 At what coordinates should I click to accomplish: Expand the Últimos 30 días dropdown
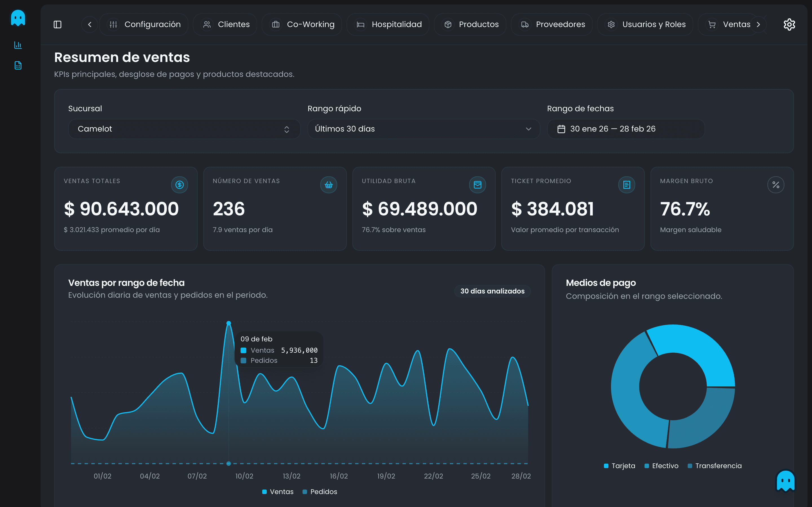(x=423, y=129)
